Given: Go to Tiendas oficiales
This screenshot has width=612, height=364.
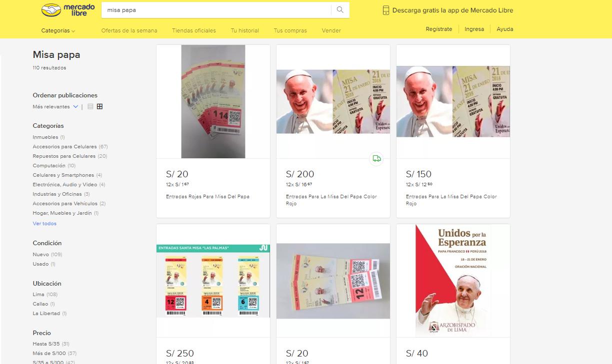Looking at the screenshot, I should [x=194, y=30].
